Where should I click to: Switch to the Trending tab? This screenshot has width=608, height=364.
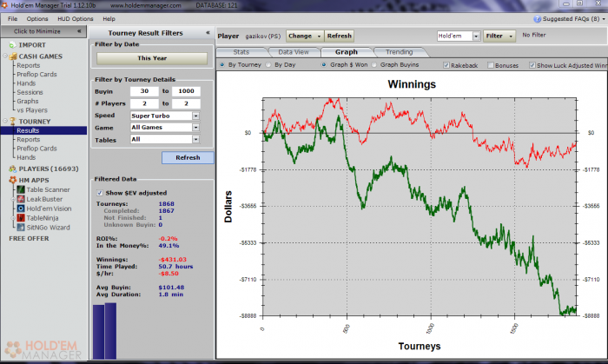[399, 52]
